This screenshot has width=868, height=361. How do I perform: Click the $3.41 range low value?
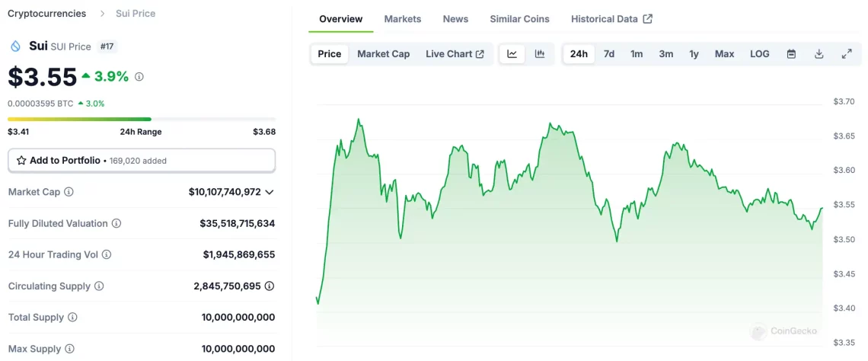click(x=19, y=132)
